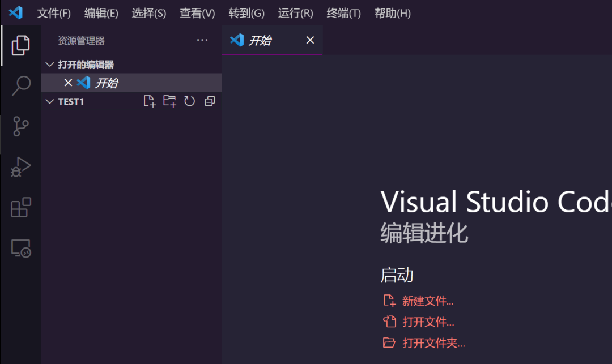
Task: Open the 帮助(H) menu
Action: point(392,13)
